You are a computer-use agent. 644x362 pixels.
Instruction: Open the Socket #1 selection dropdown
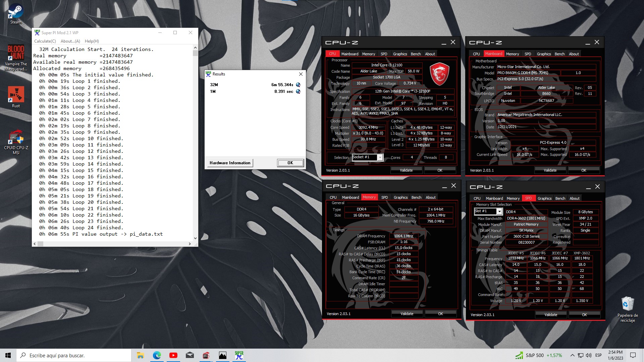(x=367, y=157)
